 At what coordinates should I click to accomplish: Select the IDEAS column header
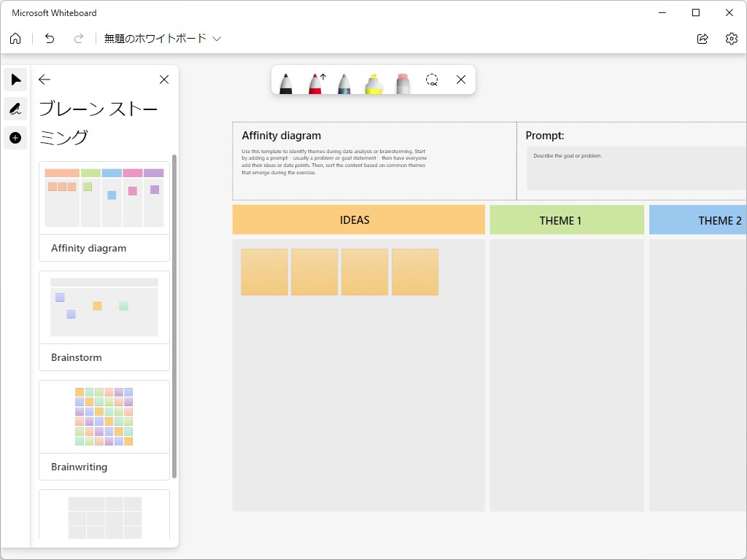click(x=359, y=219)
